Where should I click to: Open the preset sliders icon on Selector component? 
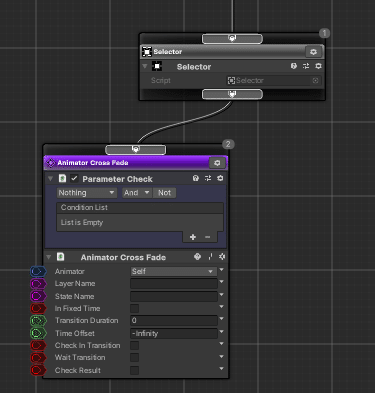[306, 66]
